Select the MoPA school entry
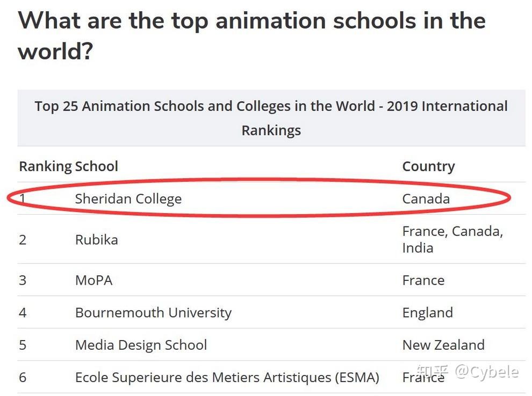Screen dimensions: 532x396 94,280
